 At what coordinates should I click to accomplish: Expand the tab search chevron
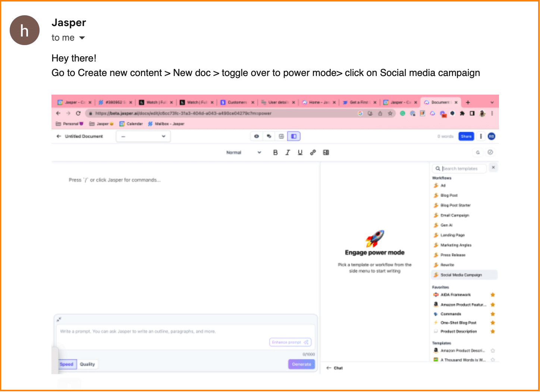(x=492, y=102)
